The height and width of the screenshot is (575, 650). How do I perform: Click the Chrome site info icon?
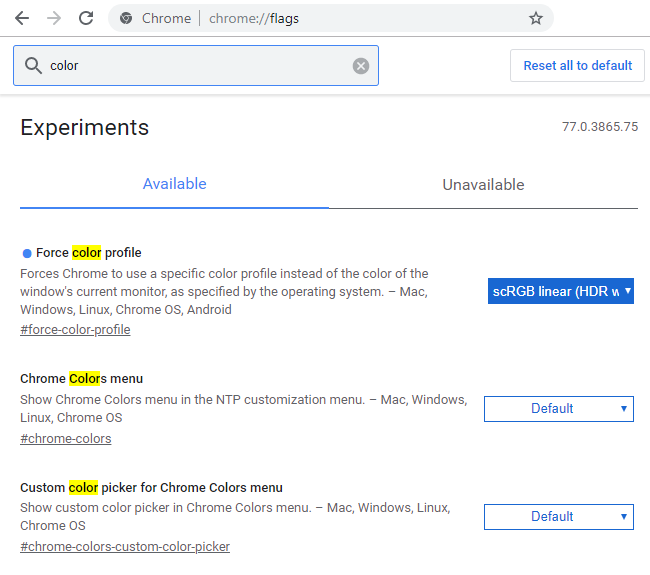coord(126,18)
